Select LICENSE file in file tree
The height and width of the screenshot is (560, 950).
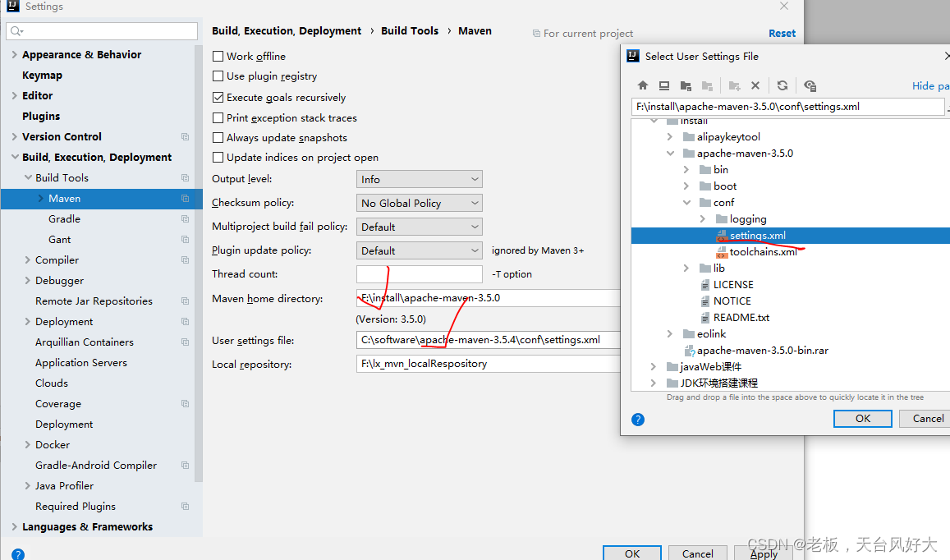click(x=733, y=285)
